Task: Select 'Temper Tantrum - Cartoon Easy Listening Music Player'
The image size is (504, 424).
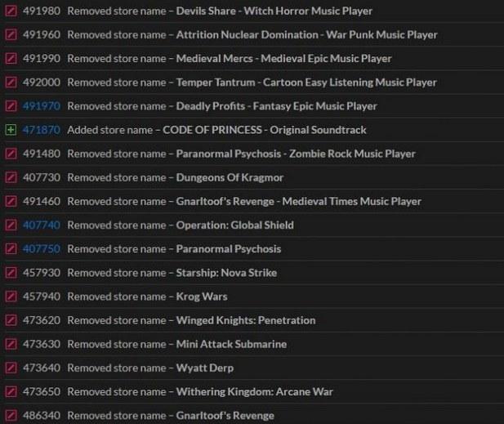Action: [306, 83]
